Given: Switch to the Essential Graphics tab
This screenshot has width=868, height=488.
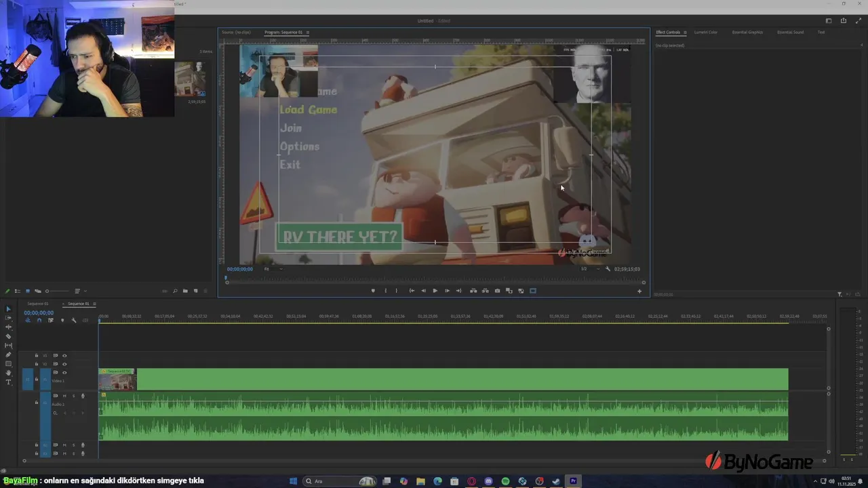Looking at the screenshot, I should [747, 33].
